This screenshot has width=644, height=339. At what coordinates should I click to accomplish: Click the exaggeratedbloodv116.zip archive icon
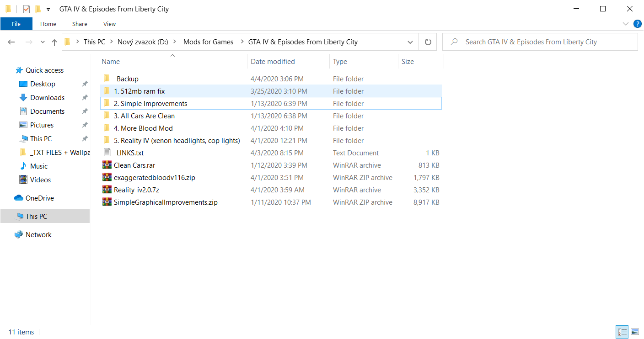click(107, 177)
